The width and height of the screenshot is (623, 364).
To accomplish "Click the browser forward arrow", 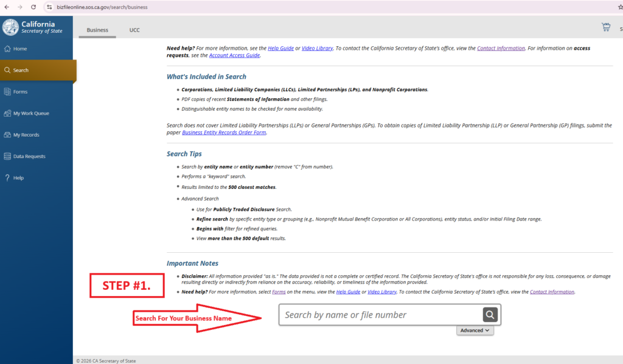I will [20, 7].
